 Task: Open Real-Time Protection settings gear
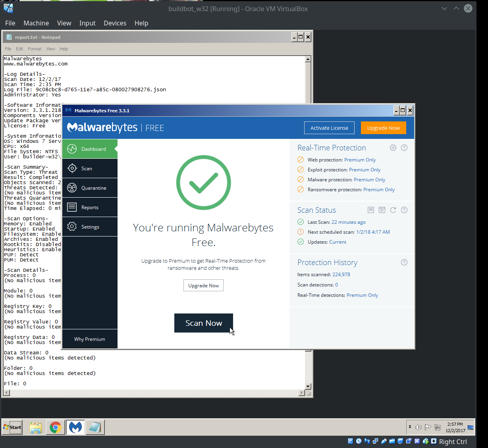coord(393,147)
